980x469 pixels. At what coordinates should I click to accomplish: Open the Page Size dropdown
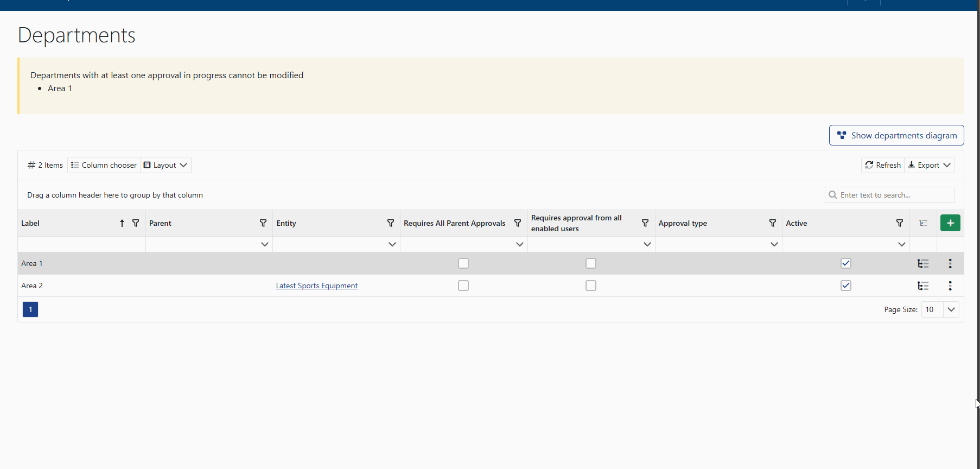[x=951, y=309]
